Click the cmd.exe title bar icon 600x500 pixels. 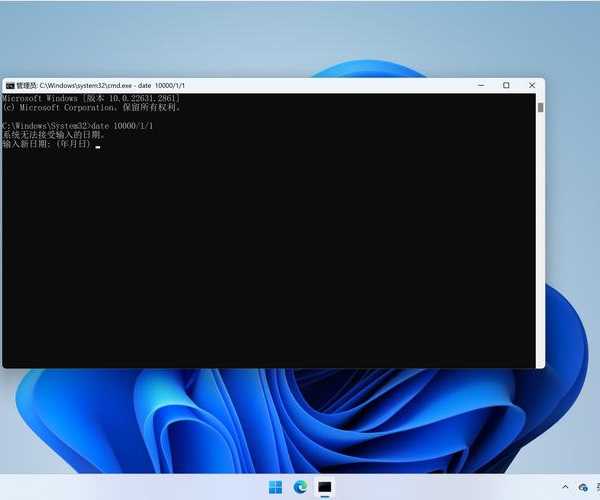(x=10, y=86)
